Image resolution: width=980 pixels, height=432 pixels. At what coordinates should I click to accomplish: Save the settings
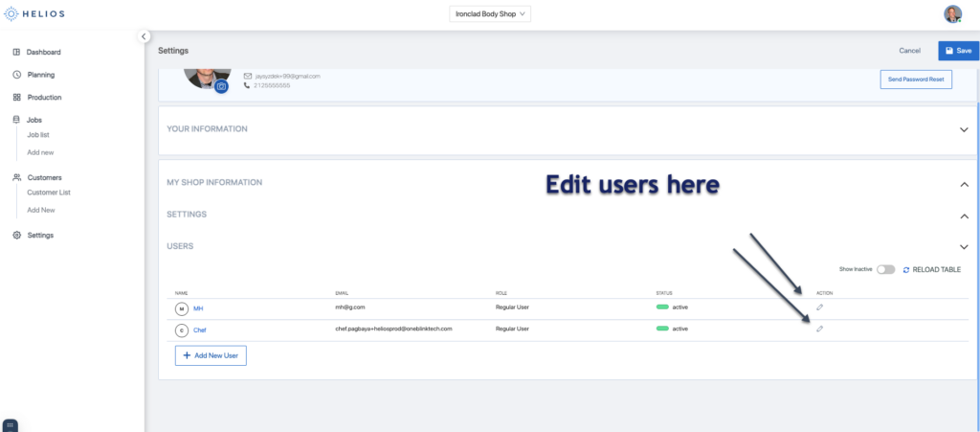click(958, 51)
